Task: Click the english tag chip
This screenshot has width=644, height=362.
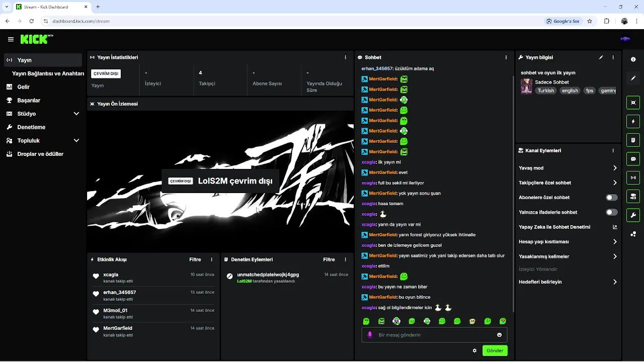Action: 570,90
